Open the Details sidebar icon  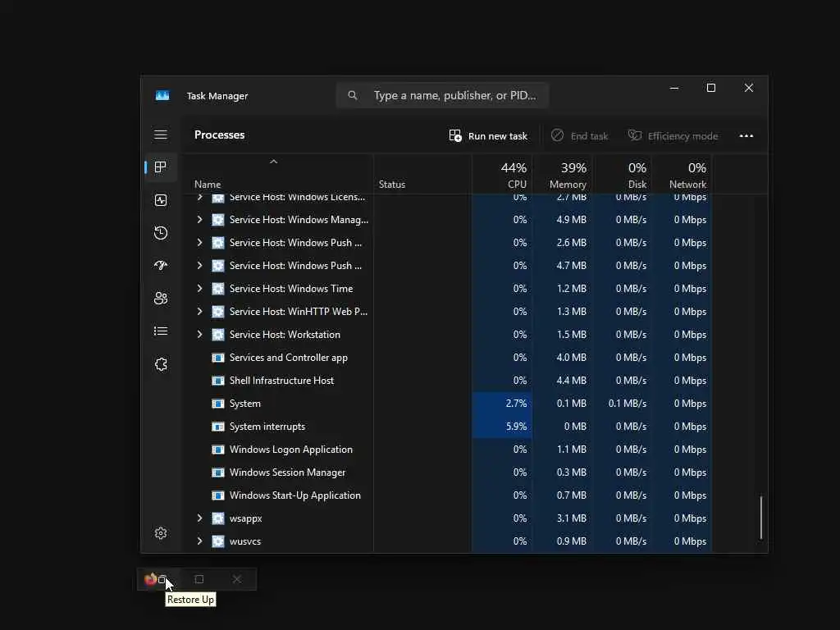point(161,331)
